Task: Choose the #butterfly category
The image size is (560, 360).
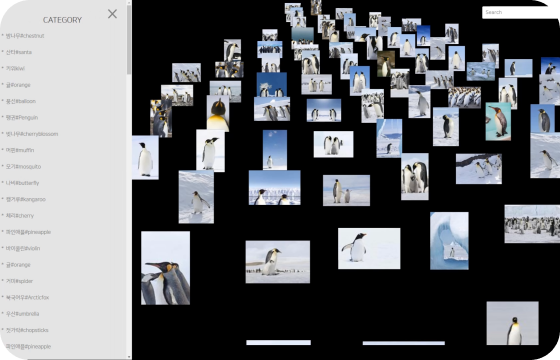Action: tap(22, 183)
